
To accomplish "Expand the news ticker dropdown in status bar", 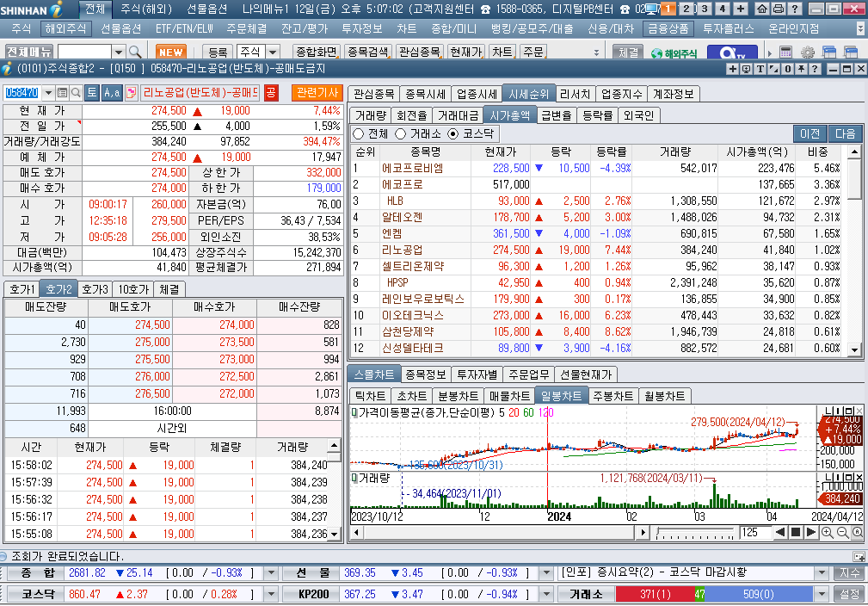I will (x=822, y=572).
